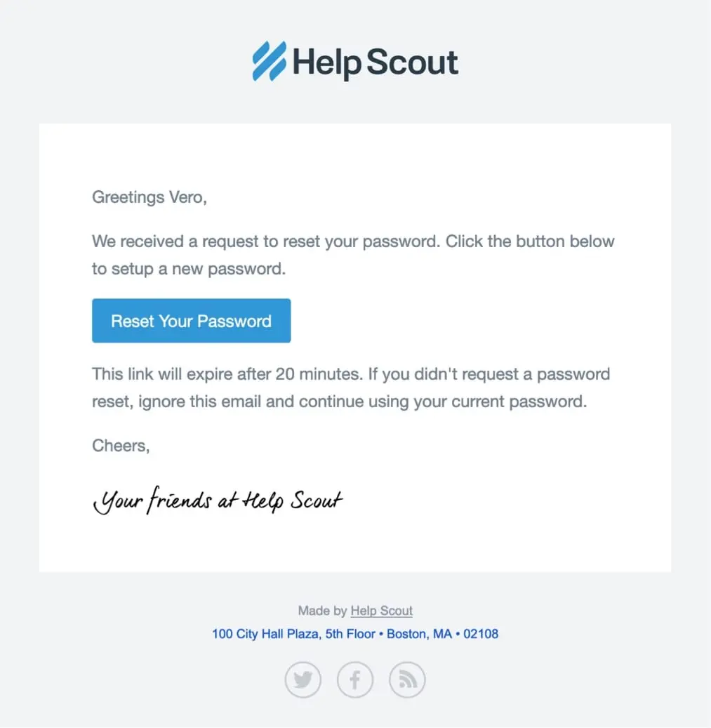Select the circled Twitter social icon
Image resolution: width=711 pixels, height=728 pixels.
(x=303, y=680)
